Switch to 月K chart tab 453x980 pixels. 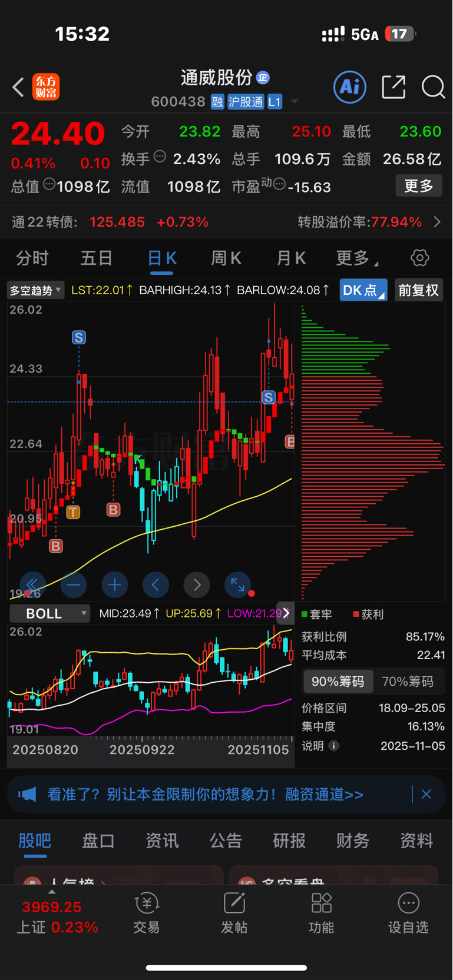tap(291, 258)
